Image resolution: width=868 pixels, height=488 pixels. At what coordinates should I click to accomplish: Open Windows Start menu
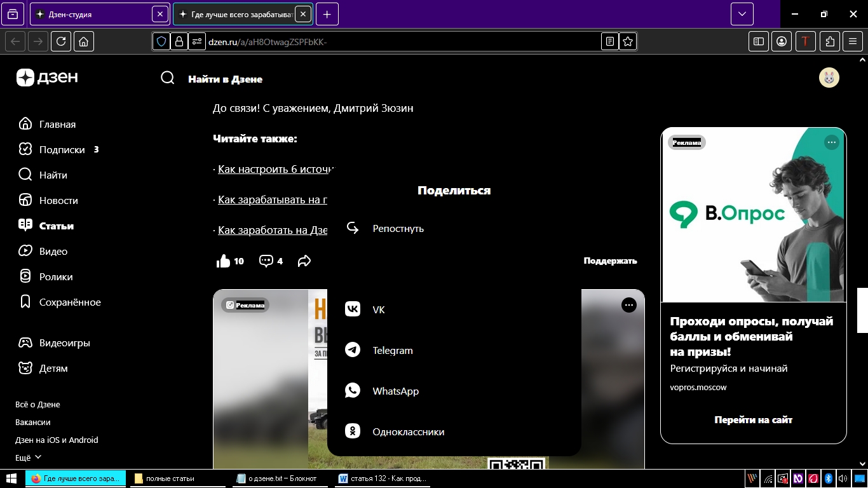[11, 478]
